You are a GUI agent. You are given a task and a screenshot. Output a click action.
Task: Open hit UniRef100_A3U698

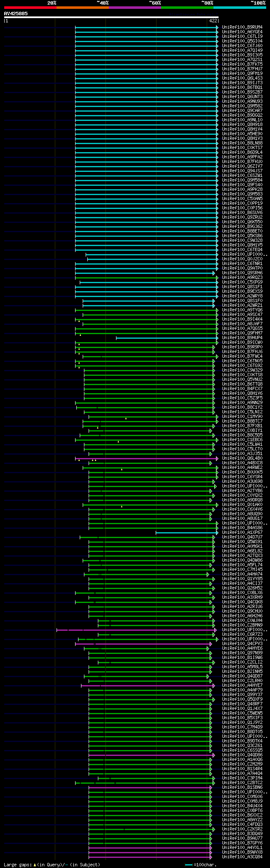point(242,482)
